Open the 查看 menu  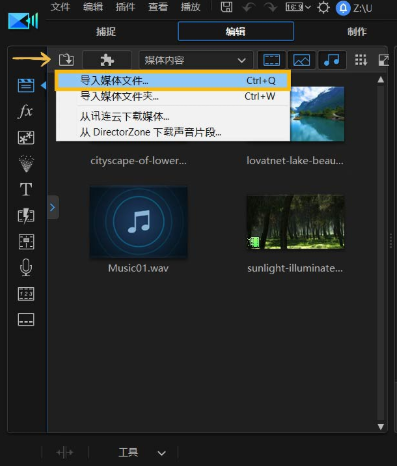click(x=158, y=7)
